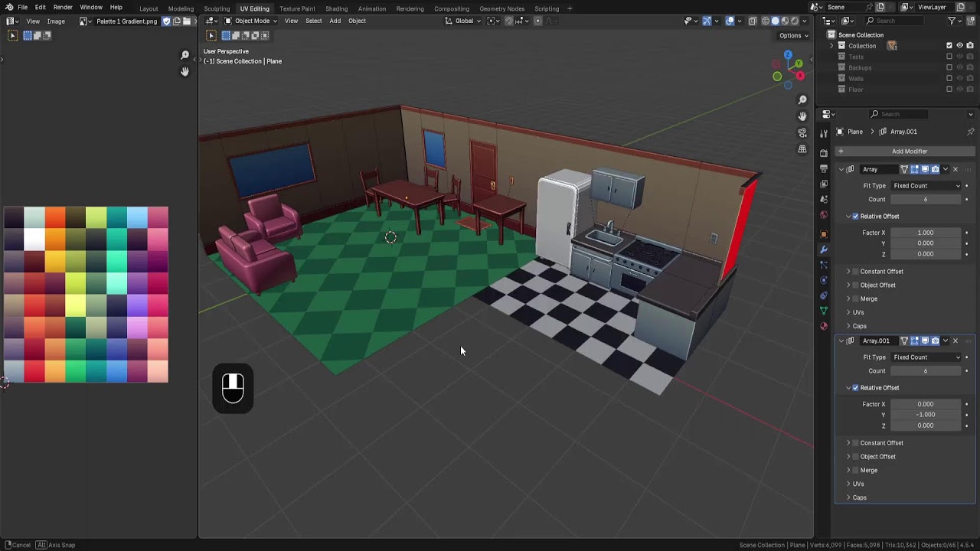The image size is (980, 551).
Task: Enable Constant Offset checkbox on Array modifier
Action: tap(855, 272)
